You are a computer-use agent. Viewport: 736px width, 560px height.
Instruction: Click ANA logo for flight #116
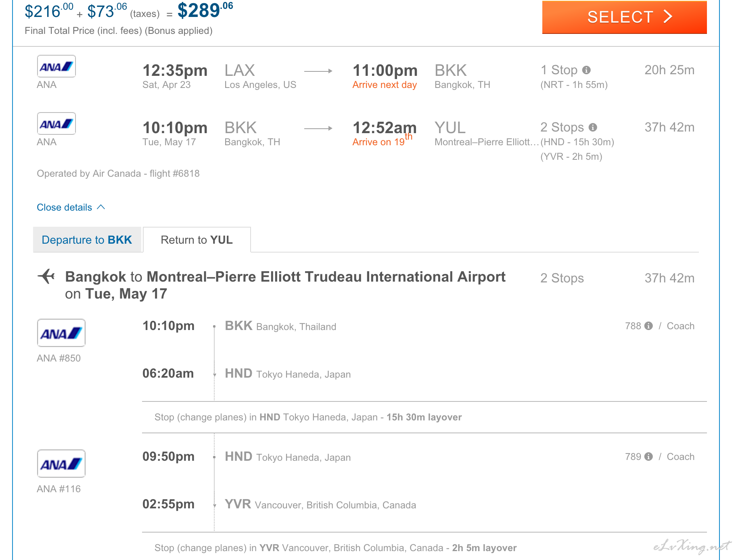(61, 464)
